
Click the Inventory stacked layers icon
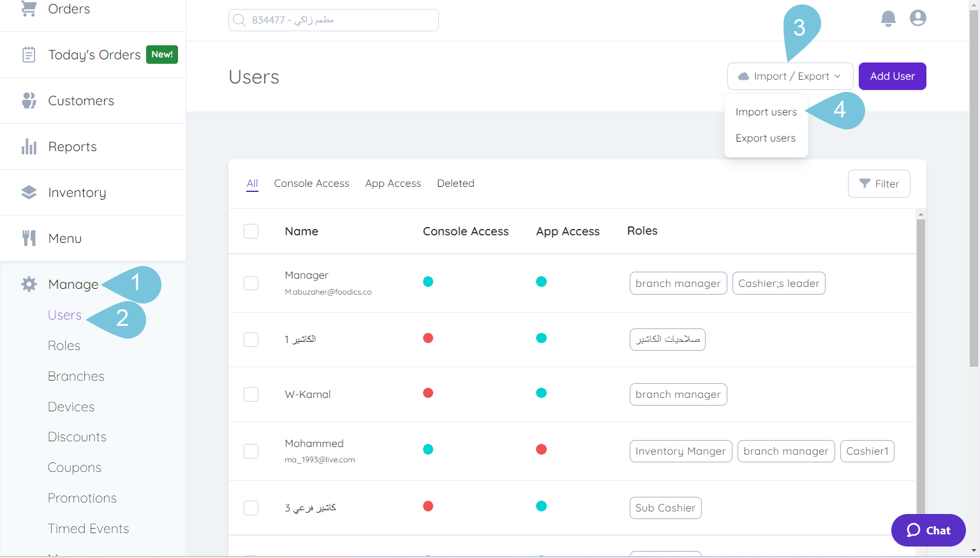pos(28,192)
